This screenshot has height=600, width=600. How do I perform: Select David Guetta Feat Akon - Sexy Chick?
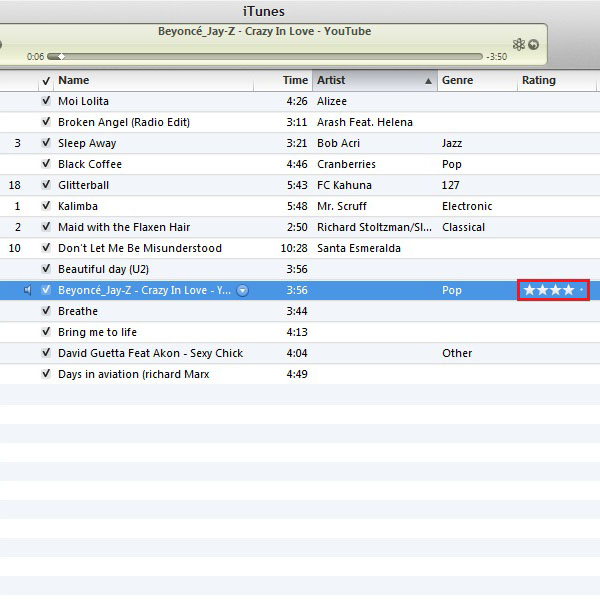tap(150, 353)
